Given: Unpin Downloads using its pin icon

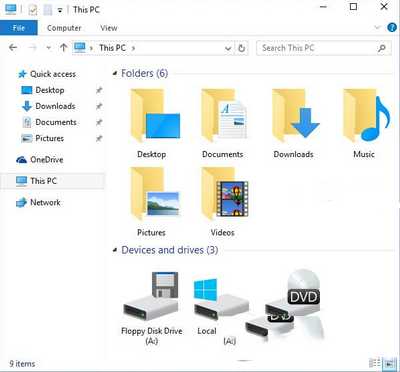Looking at the screenshot, I should (x=99, y=106).
